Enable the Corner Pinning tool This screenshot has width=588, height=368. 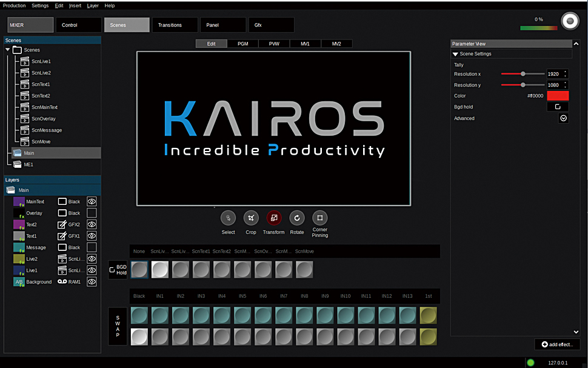tap(320, 218)
